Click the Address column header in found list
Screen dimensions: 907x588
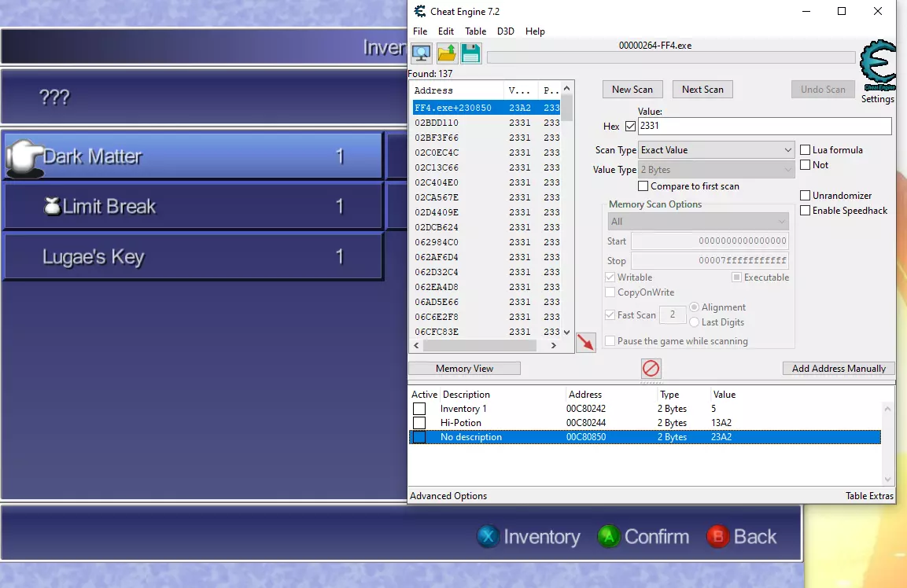pyautogui.click(x=457, y=90)
